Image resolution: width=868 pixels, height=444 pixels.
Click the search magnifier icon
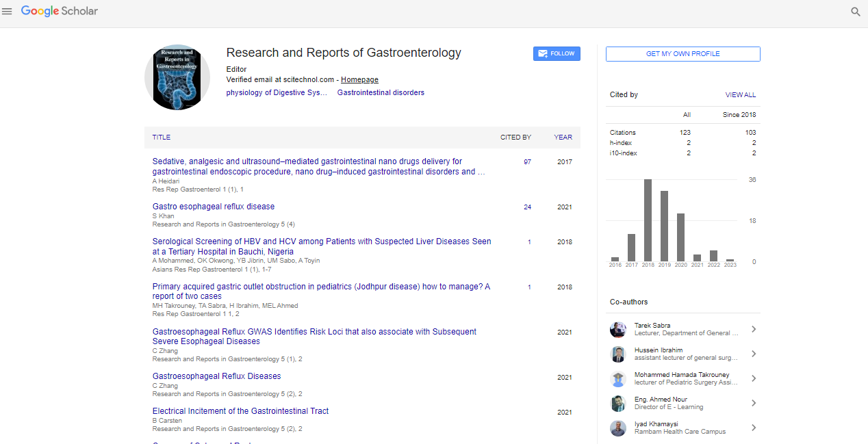(x=855, y=12)
